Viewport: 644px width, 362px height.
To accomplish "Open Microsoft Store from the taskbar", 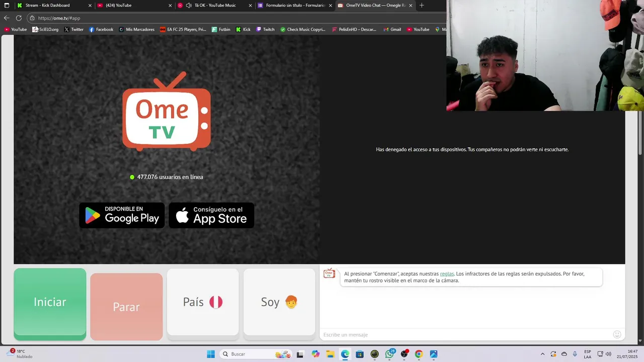I will click(x=360, y=354).
